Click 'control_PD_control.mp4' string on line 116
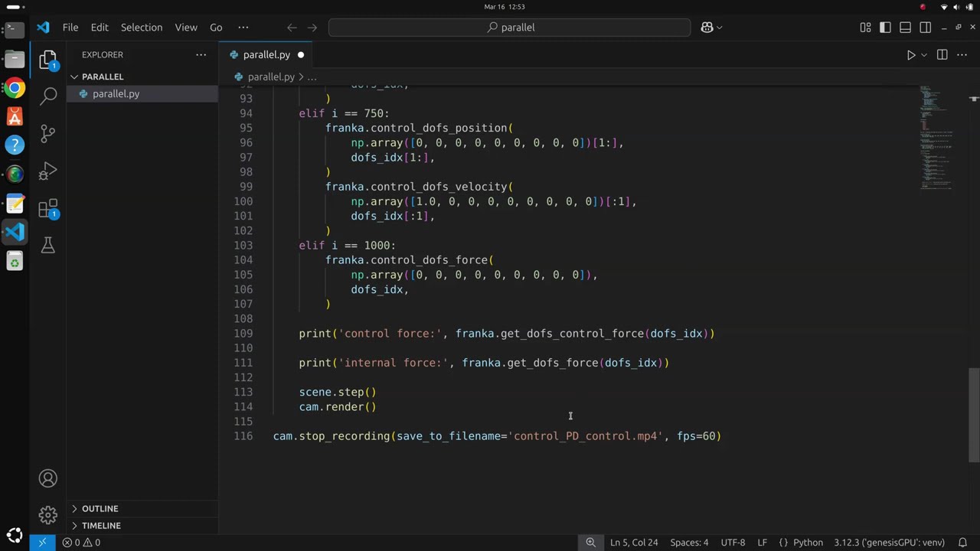This screenshot has width=980, height=551. click(586, 436)
